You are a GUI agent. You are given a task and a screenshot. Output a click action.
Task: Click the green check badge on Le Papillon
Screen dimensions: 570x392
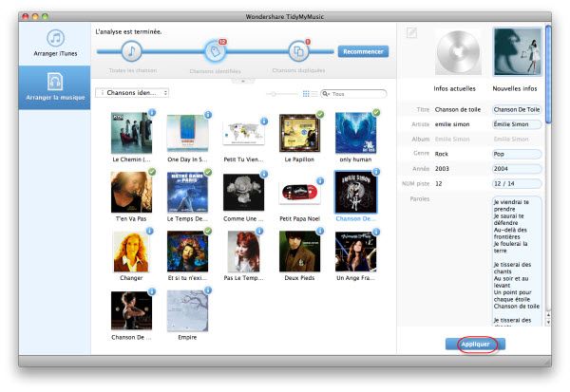(320, 115)
